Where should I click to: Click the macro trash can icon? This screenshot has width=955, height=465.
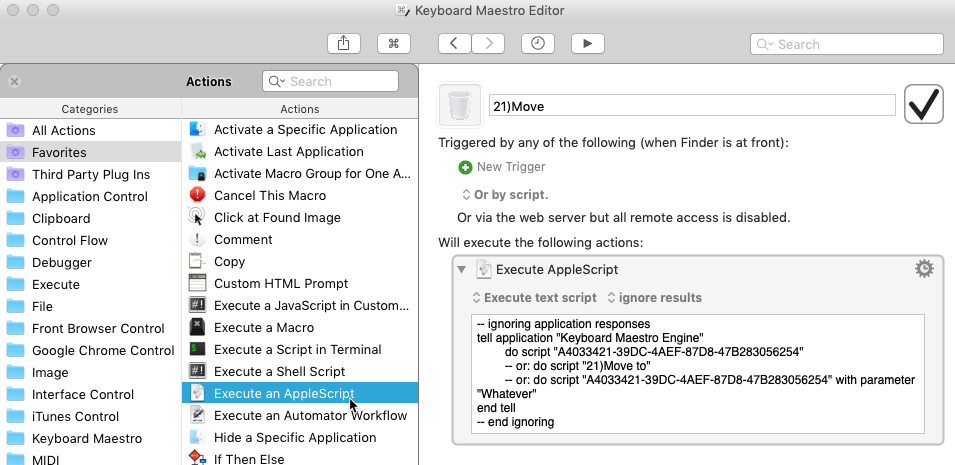point(460,105)
